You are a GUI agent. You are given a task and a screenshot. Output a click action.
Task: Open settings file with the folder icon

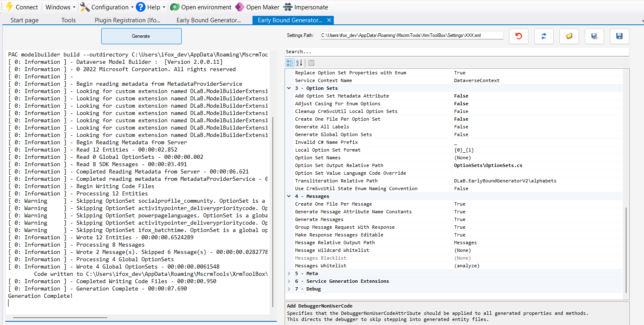pos(569,36)
